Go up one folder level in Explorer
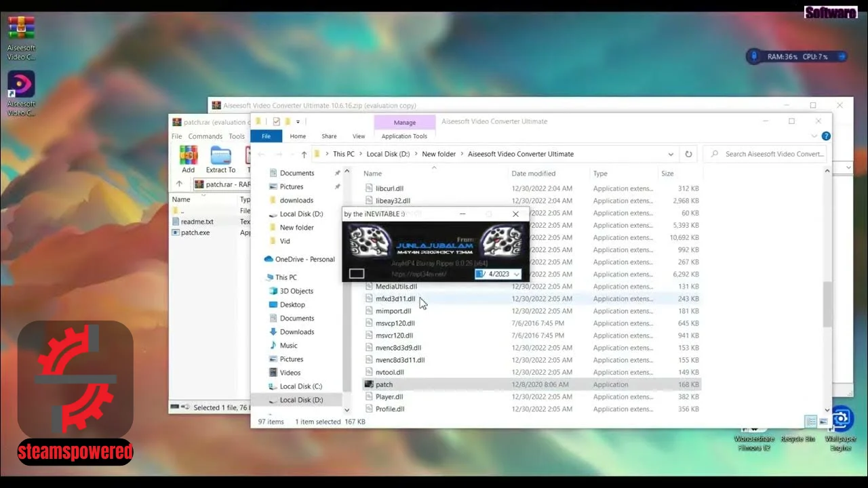The image size is (868, 488). tap(304, 154)
